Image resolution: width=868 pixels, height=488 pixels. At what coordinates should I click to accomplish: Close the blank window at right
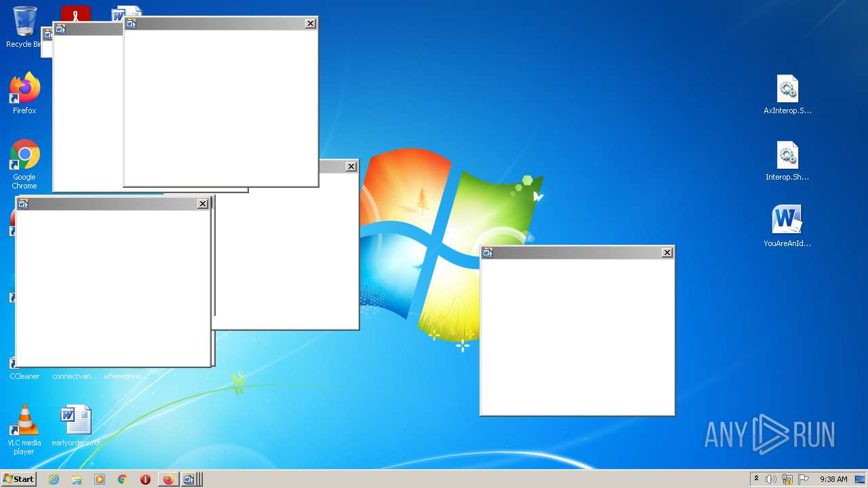(667, 252)
